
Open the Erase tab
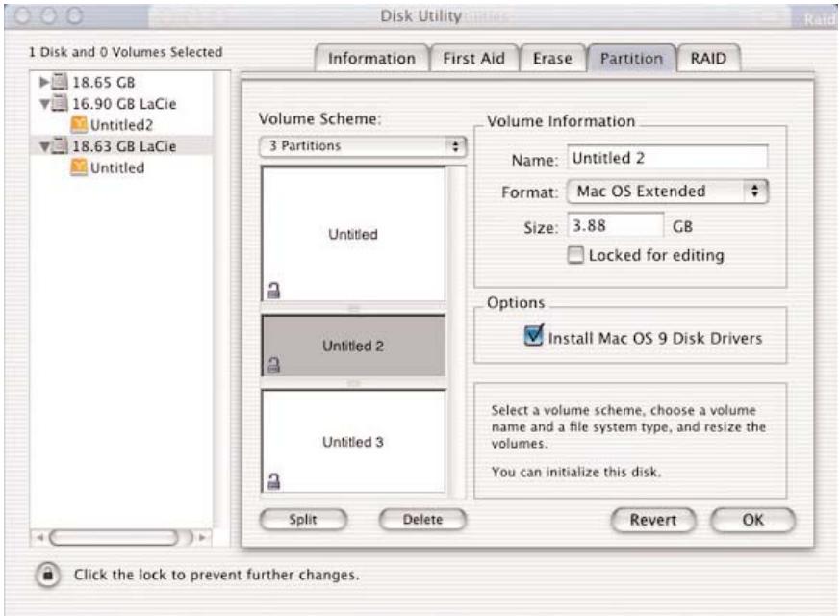pos(552,58)
